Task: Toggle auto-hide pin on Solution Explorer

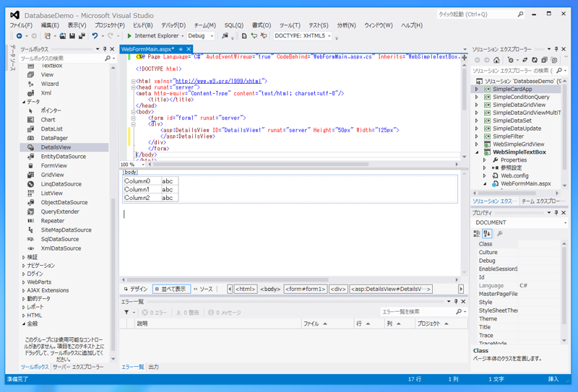Action: pyautogui.click(x=556, y=49)
